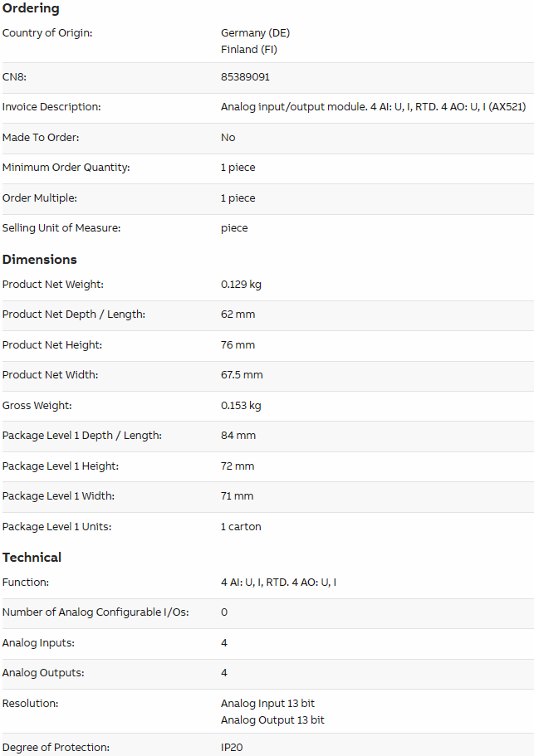Click Package Level 1 Units value 1 carton
Screen dimensions: 534x756
[241, 527]
